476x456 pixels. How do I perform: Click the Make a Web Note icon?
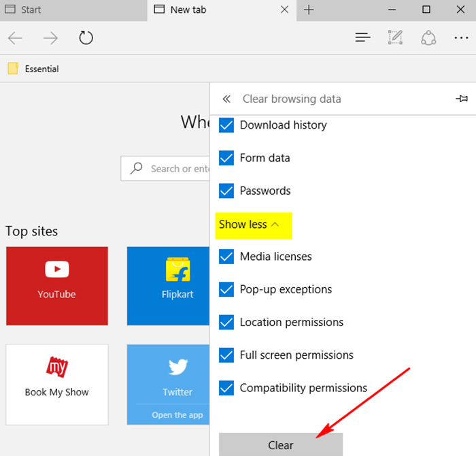[395, 38]
